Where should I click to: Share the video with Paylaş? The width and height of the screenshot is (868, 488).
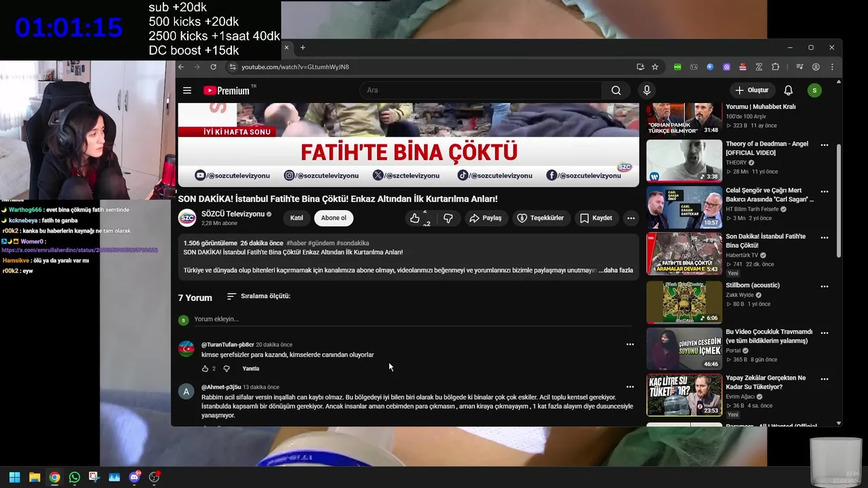click(486, 218)
